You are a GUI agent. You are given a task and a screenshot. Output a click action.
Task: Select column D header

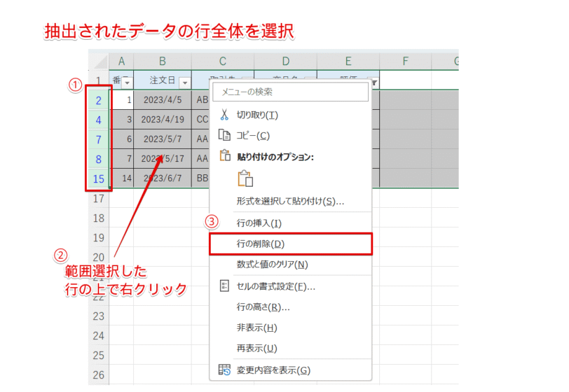click(286, 62)
